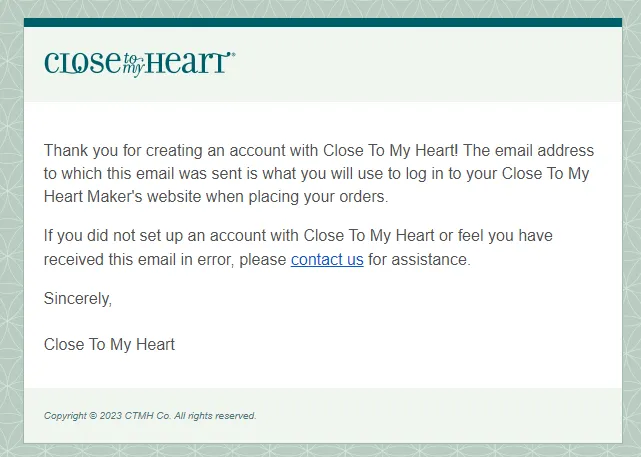
Task: Click the 'to log in to your' phrase
Action: tap(442, 174)
